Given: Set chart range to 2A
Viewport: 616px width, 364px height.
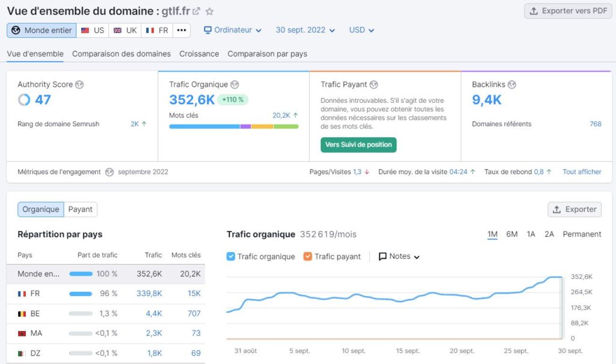Looking at the screenshot, I should (x=549, y=234).
